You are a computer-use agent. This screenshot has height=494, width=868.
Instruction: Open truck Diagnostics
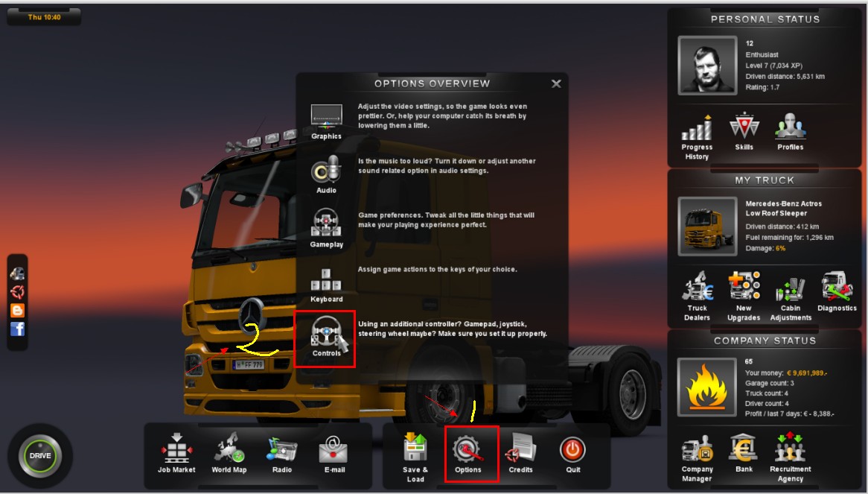pyautogui.click(x=837, y=286)
